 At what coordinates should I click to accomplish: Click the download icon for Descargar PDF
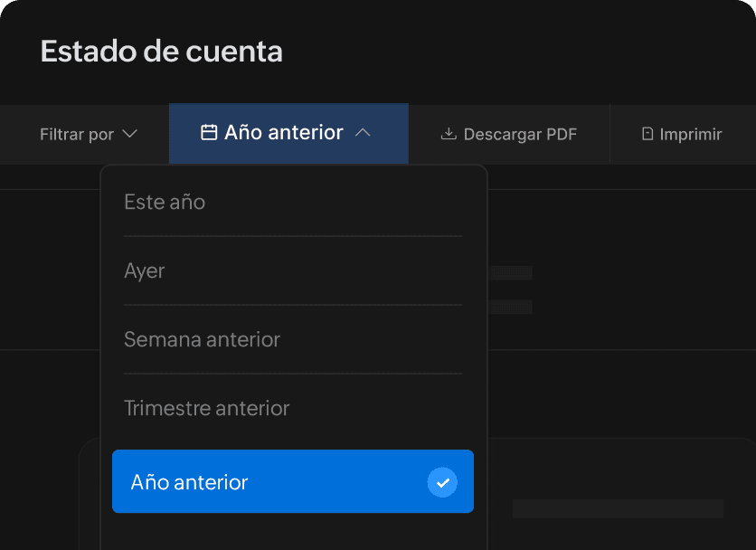[x=449, y=134]
